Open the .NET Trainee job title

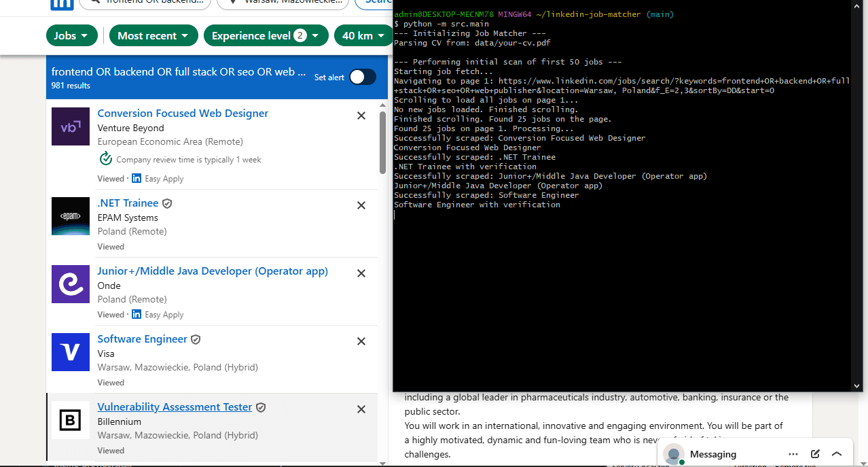tap(128, 203)
